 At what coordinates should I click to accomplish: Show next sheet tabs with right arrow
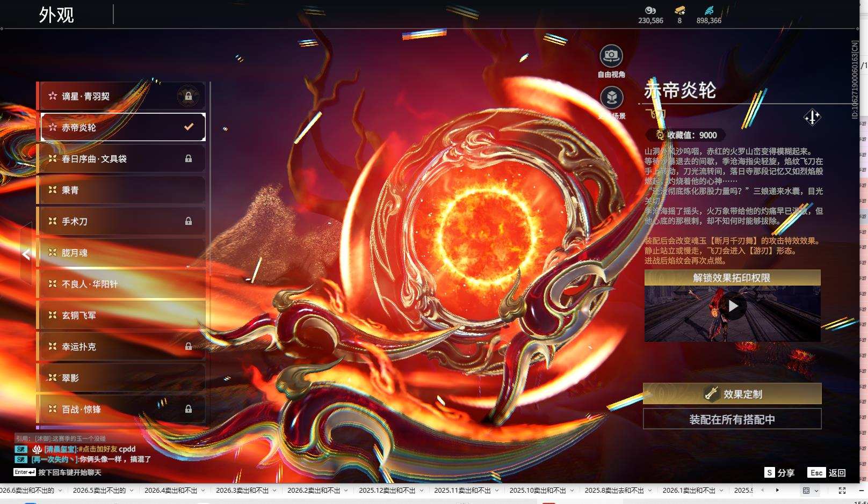pos(777,490)
